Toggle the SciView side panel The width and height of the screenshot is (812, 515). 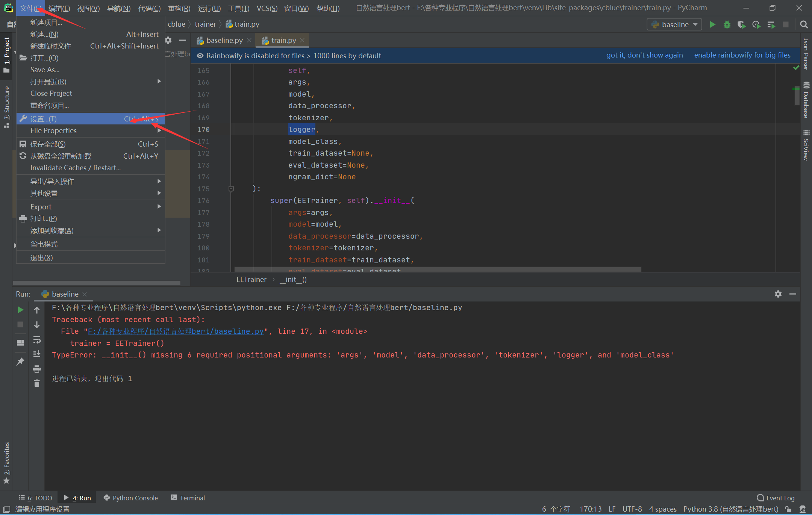pyautogui.click(x=806, y=145)
